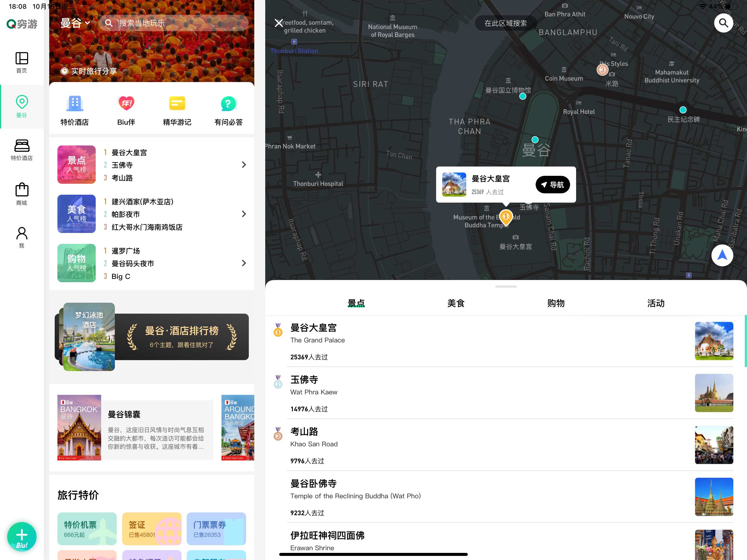Open 曼谷卧佛寺 temple photo

[x=714, y=497]
